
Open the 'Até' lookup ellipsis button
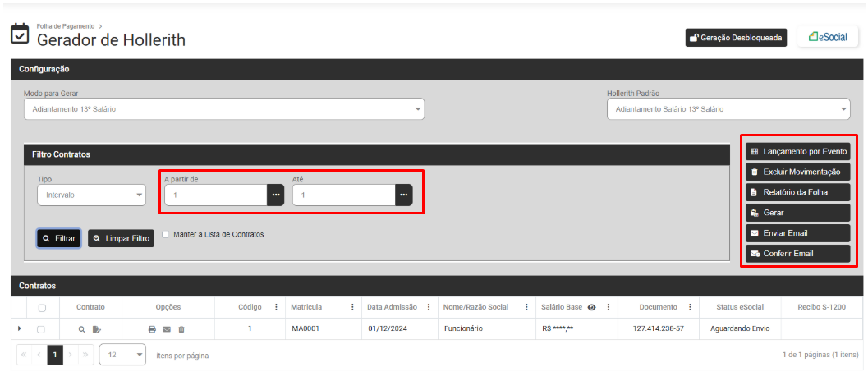coord(404,195)
